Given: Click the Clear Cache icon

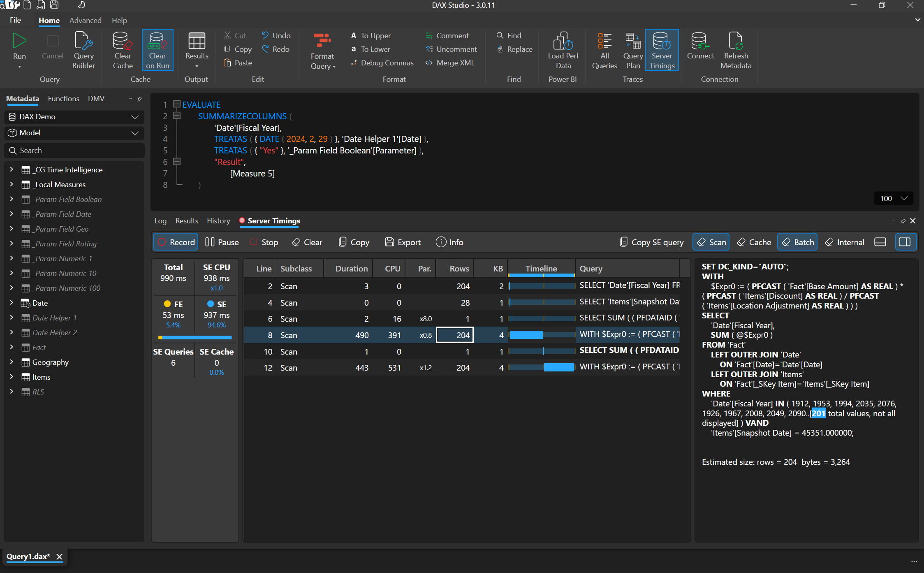Looking at the screenshot, I should click(x=123, y=50).
